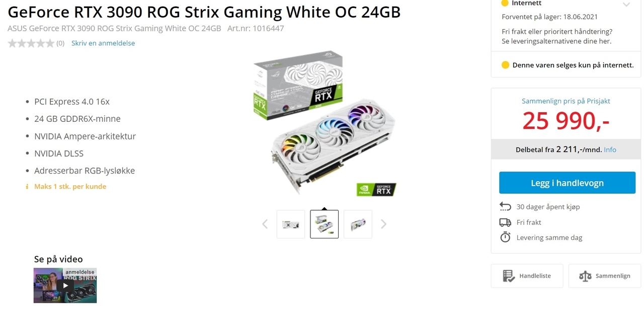Click the 30 dager åpent kjøp return icon

click(505, 207)
